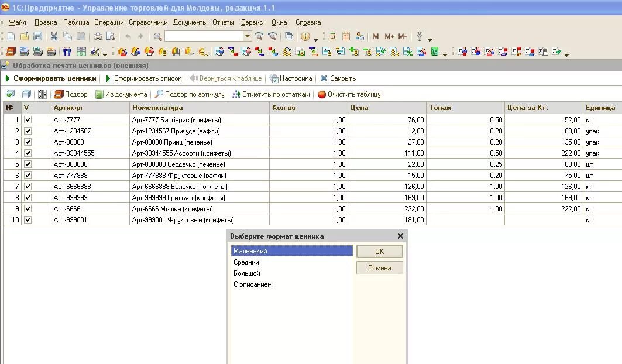
Task: Click the Save floppy disk icon
Action: pos(37,36)
